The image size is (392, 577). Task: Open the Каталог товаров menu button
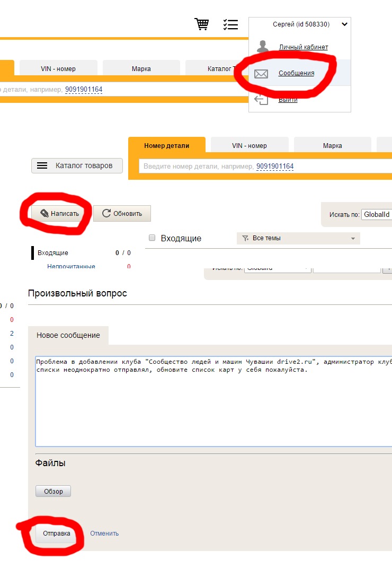click(77, 165)
